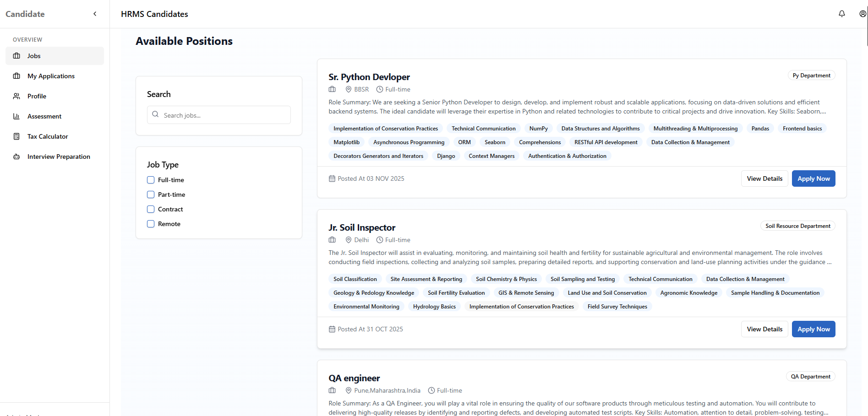Select the Overview section label
The height and width of the screenshot is (416, 868).
[27, 39]
